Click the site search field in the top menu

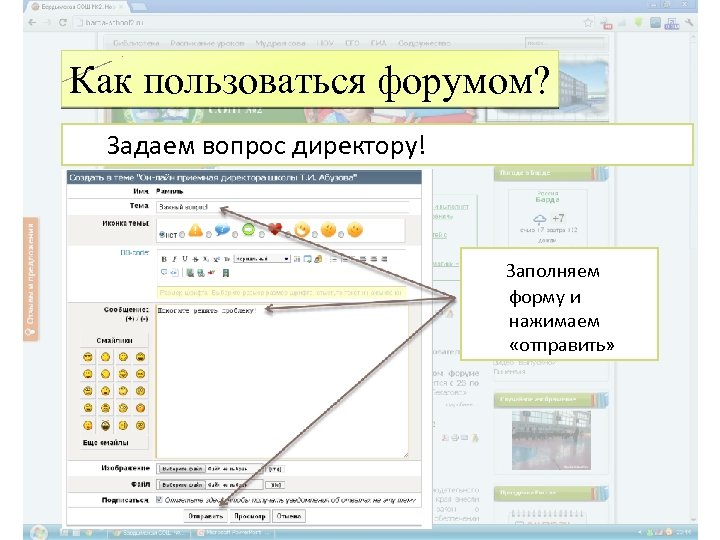pyautogui.click(x=564, y=43)
